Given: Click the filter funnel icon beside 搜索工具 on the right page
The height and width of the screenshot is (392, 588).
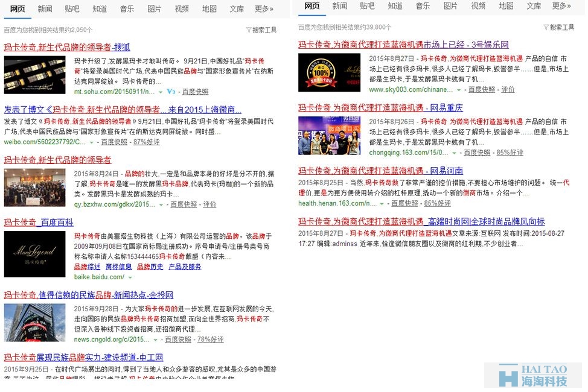Looking at the screenshot, I should 546,27.
